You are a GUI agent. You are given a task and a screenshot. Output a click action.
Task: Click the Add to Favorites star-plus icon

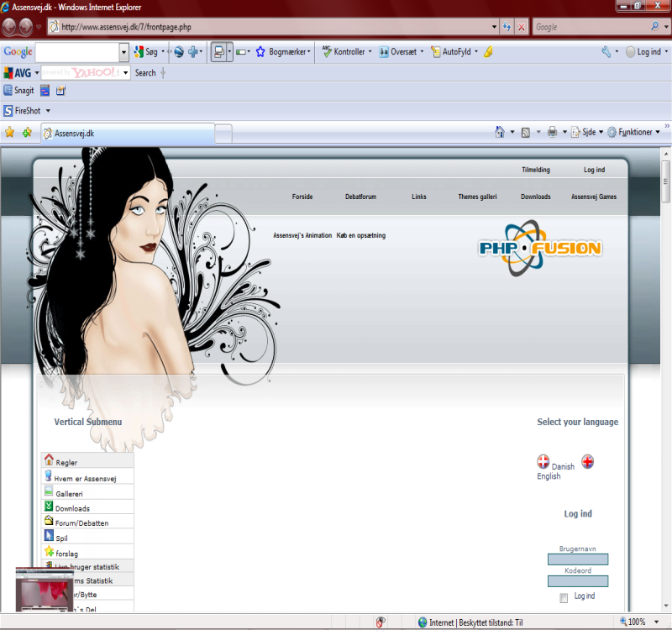(27, 132)
